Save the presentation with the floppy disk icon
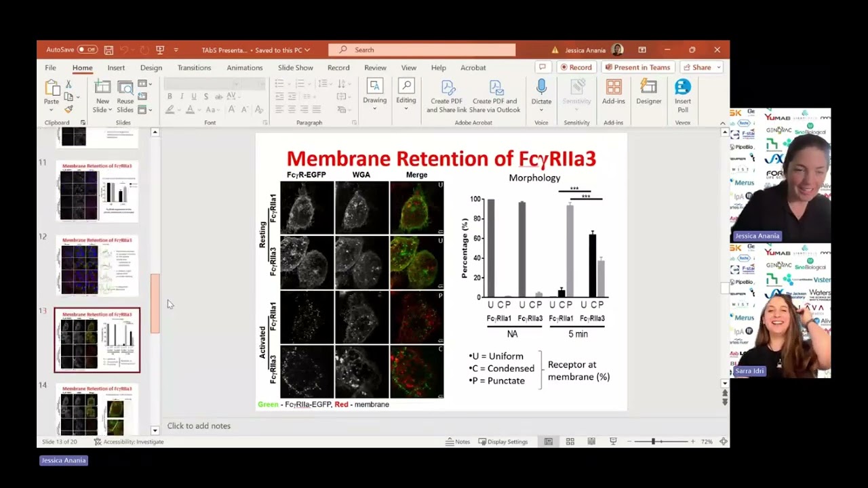 point(108,49)
